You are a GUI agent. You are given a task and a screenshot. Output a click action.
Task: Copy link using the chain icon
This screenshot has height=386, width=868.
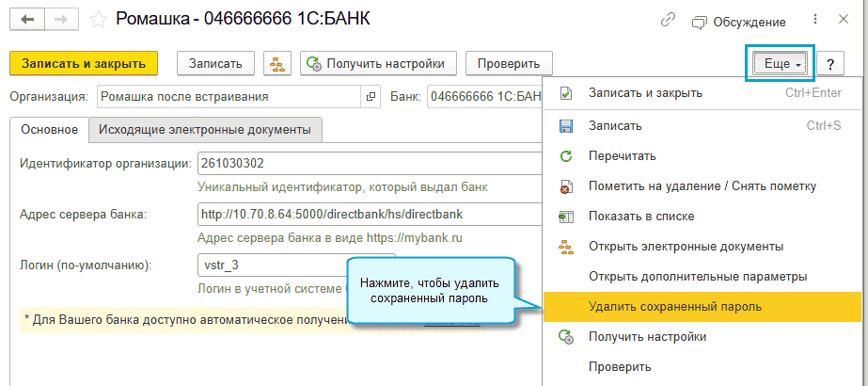(668, 21)
